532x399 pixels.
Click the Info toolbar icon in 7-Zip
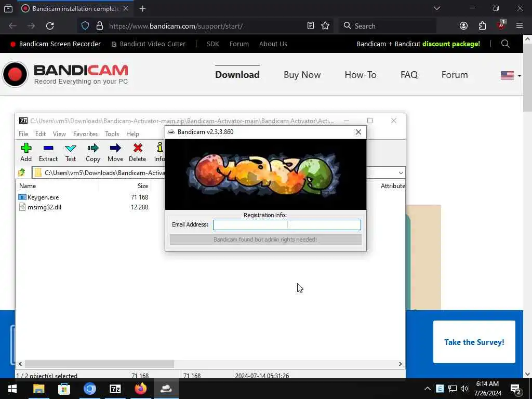click(159, 152)
